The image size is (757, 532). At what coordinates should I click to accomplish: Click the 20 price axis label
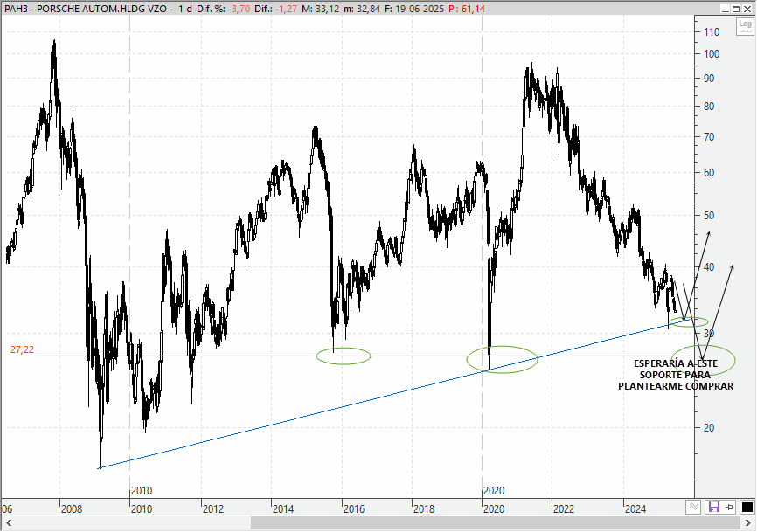(x=709, y=427)
